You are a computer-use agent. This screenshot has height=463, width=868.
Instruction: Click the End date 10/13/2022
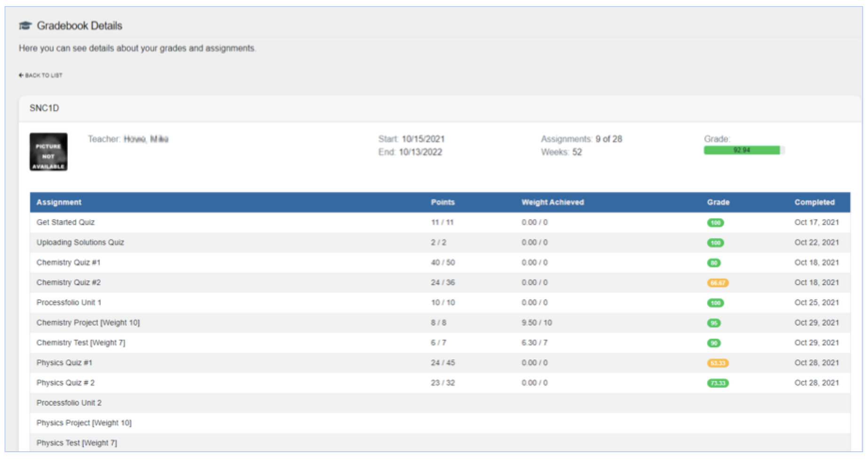pyautogui.click(x=420, y=152)
